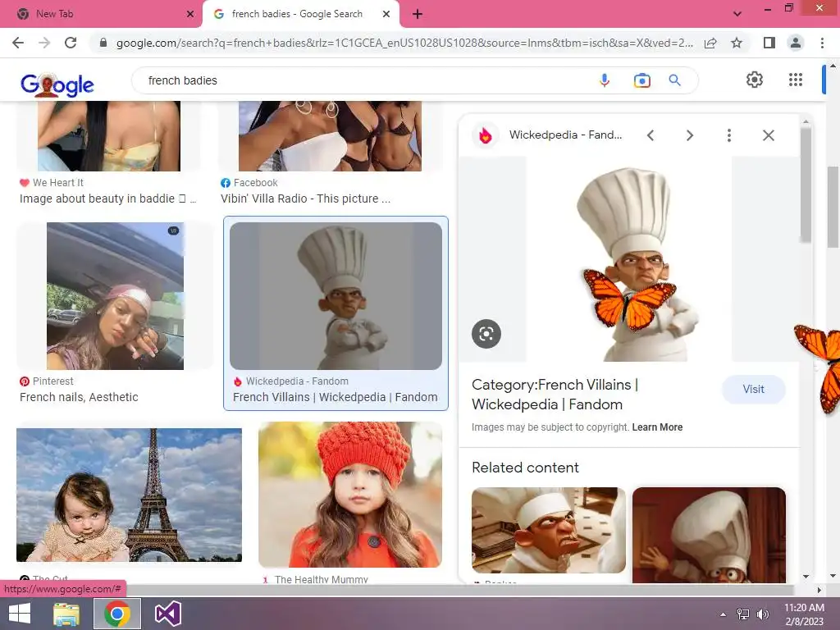
Task: Click the Visit button
Action: point(753,390)
